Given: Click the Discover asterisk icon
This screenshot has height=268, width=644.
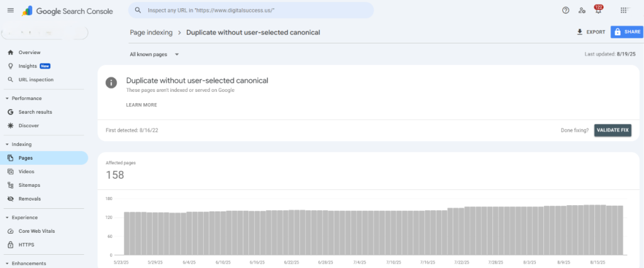Looking at the screenshot, I should [11, 126].
